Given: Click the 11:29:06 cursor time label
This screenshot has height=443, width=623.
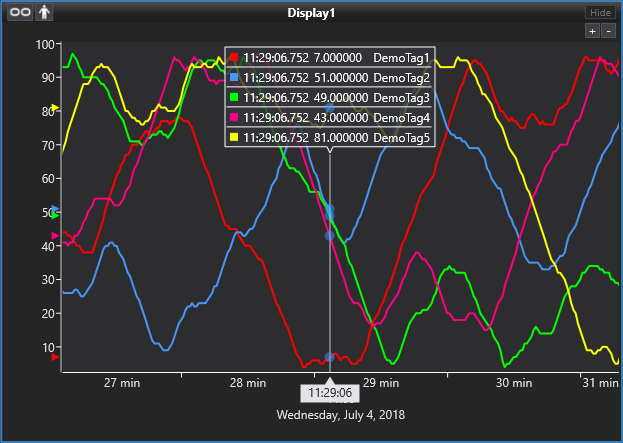Looking at the screenshot, I should pyautogui.click(x=329, y=392).
